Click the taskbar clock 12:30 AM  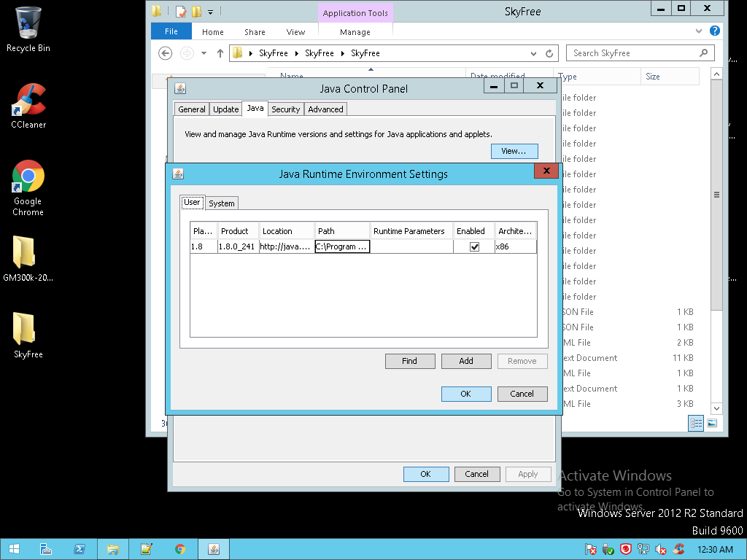pyautogui.click(x=715, y=550)
